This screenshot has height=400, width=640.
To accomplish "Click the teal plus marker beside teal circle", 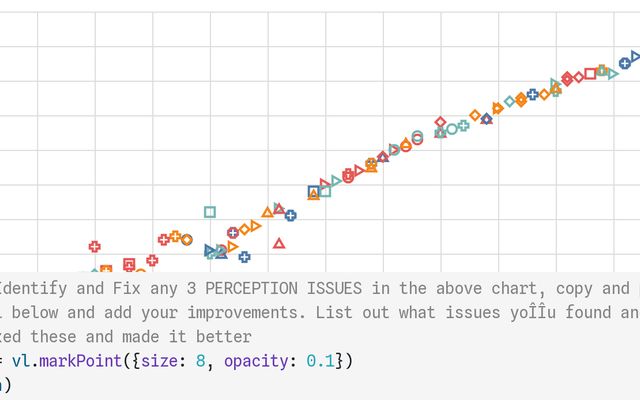I will point(463,126).
